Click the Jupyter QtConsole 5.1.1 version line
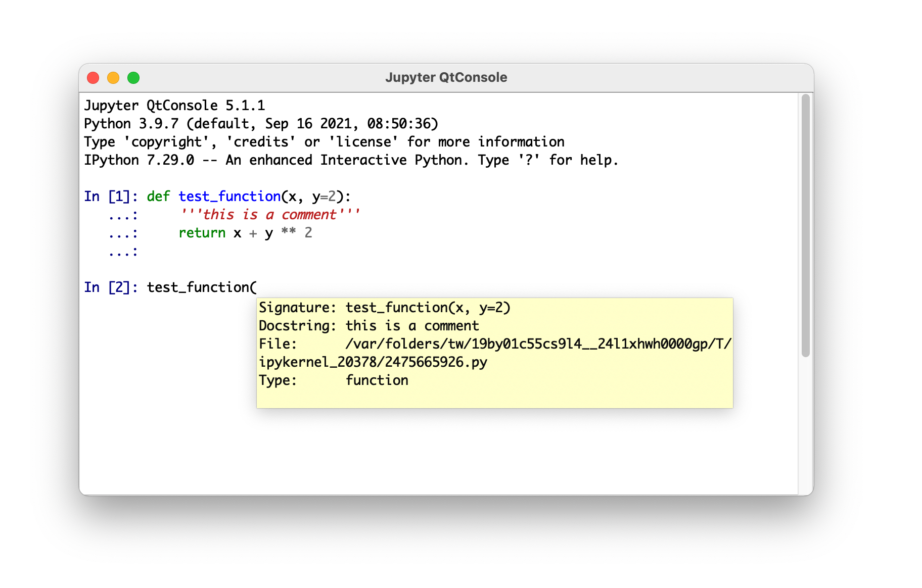 pos(174,106)
